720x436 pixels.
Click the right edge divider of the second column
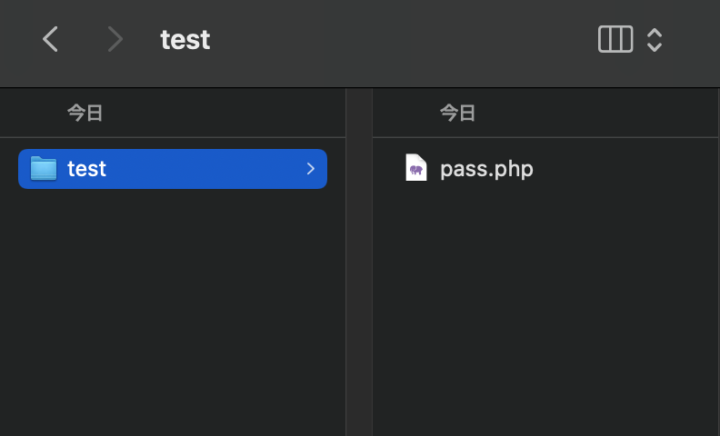coord(719,262)
